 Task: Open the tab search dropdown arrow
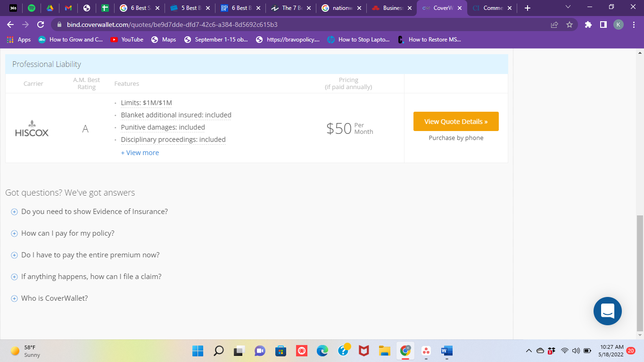point(568,8)
